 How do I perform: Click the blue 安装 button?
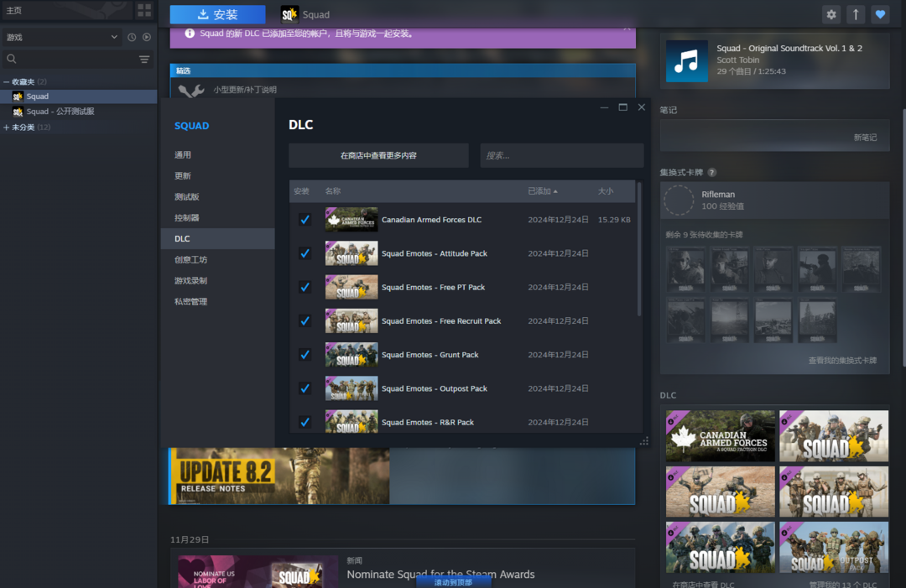[217, 14]
